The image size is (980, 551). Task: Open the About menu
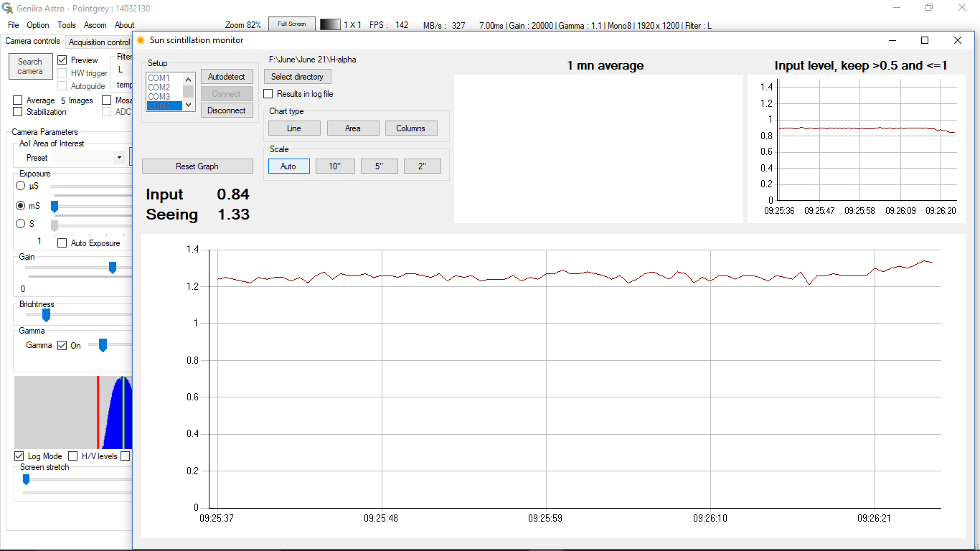125,25
